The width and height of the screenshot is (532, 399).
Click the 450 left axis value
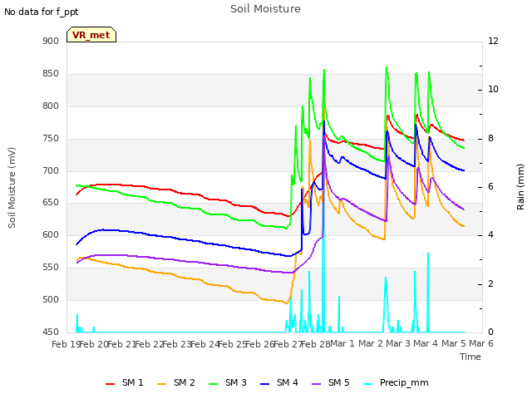51,332
